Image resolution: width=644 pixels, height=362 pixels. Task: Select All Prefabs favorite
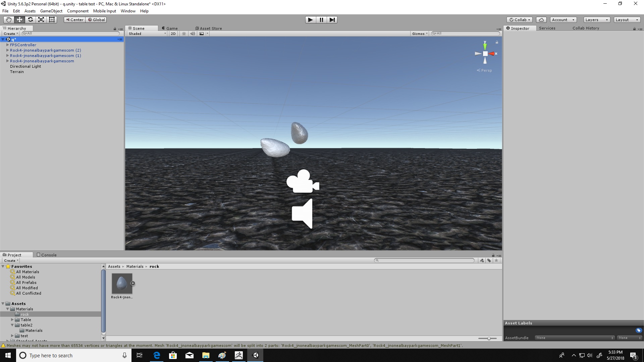click(x=26, y=283)
